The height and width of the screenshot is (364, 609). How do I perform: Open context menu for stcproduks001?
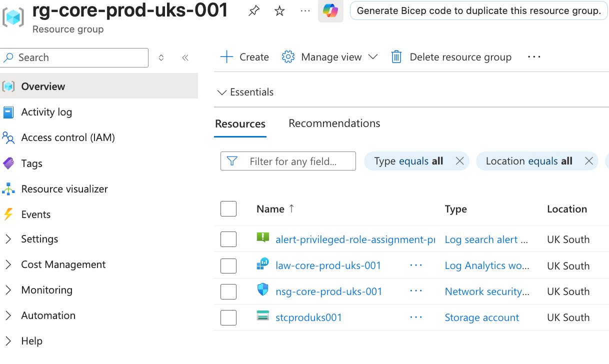(416, 317)
